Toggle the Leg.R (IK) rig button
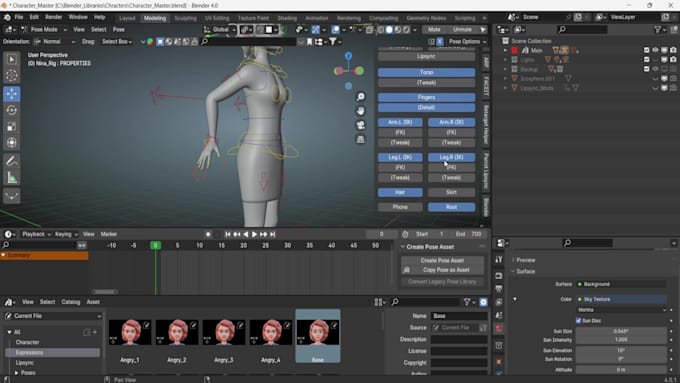 click(x=451, y=157)
